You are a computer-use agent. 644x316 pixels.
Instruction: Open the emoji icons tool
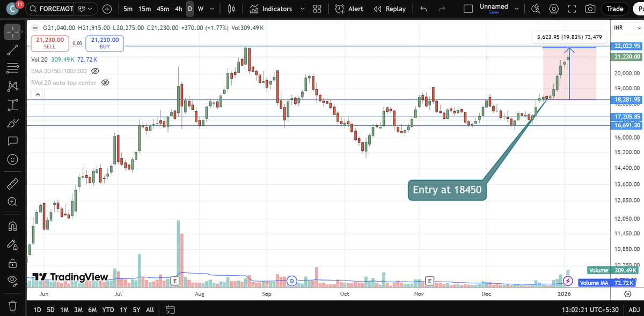coord(12,160)
